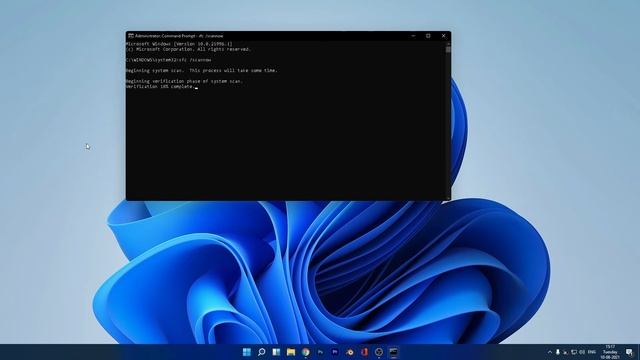640x360 pixels.
Task: Maximize the Command Prompt window
Action: click(x=428, y=36)
